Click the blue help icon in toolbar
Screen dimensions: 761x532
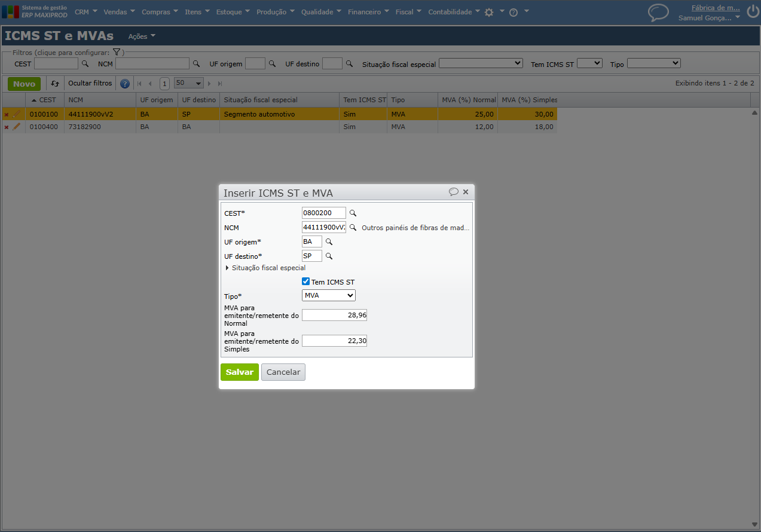125,84
